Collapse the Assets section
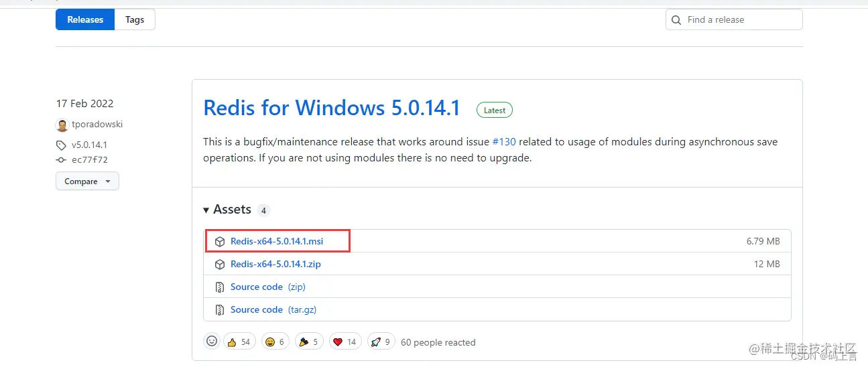This screenshot has width=868, height=367. coord(227,210)
